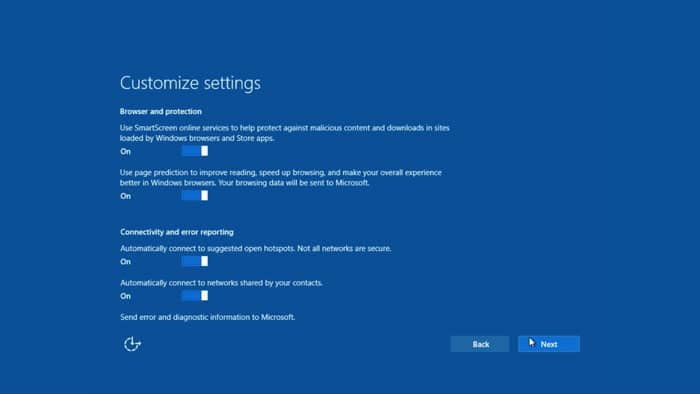Select the Connectivity and error reporting heading

(177, 232)
